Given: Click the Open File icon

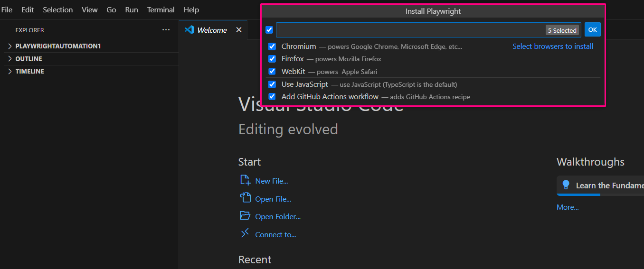Looking at the screenshot, I should [x=245, y=198].
